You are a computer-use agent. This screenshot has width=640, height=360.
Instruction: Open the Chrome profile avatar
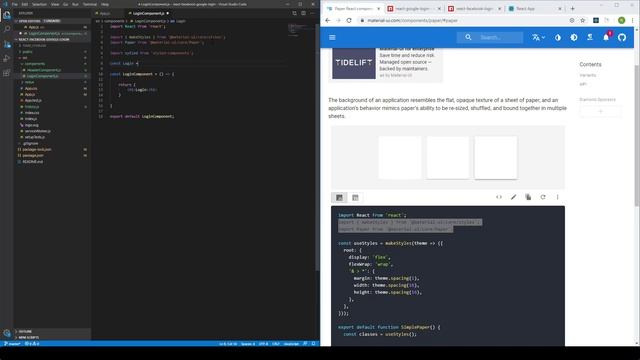tap(622, 20)
